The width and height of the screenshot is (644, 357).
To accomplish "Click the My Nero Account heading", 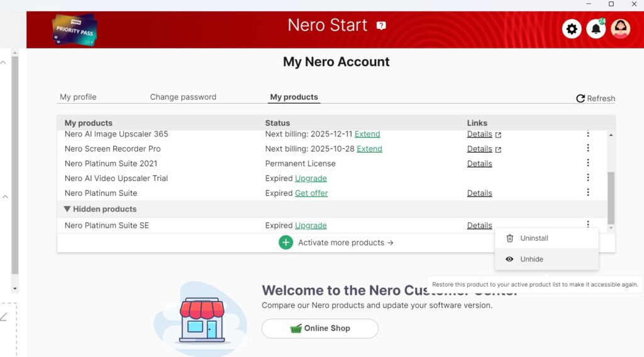I will [336, 62].
